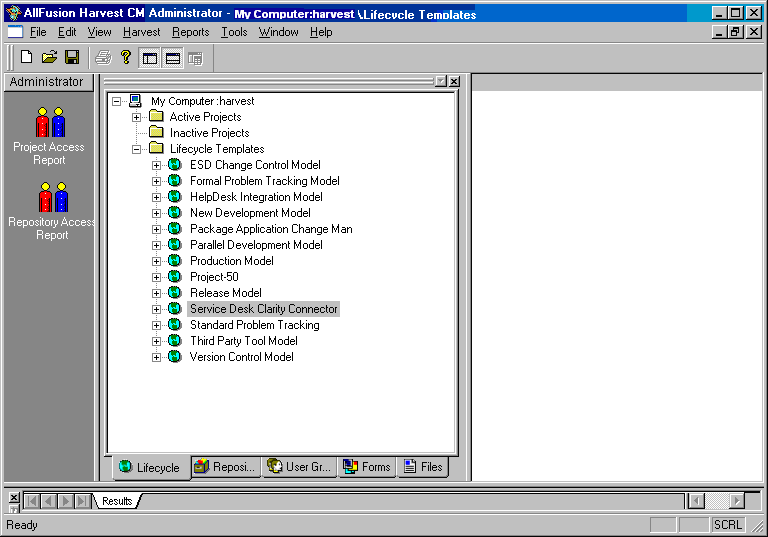The image size is (768, 537).
Task: Open the Project Access Report icon
Action: [49, 123]
